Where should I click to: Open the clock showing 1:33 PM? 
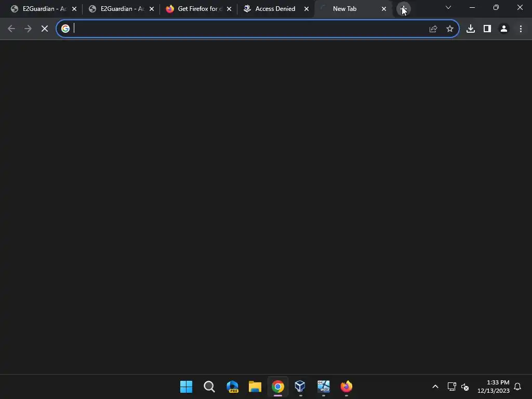point(494,387)
